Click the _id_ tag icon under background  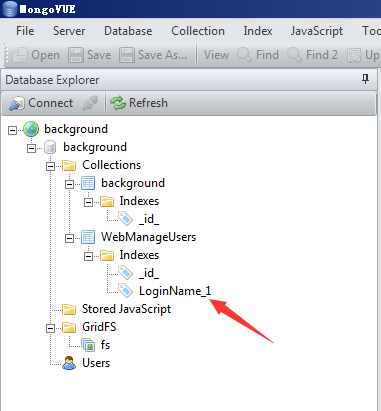[x=126, y=219]
